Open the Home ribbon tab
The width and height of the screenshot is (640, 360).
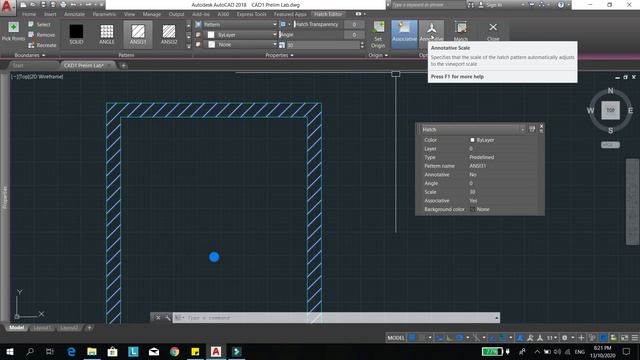point(29,14)
